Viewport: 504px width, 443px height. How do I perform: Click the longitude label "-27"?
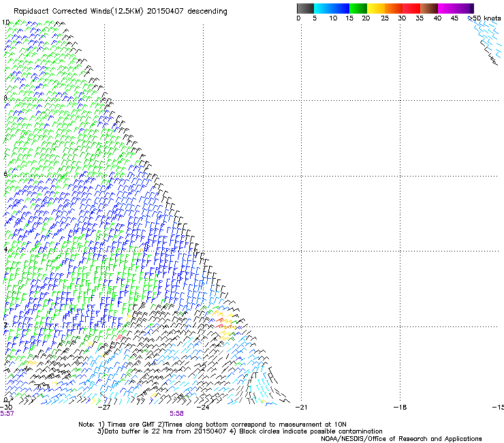pyautogui.click(x=104, y=407)
